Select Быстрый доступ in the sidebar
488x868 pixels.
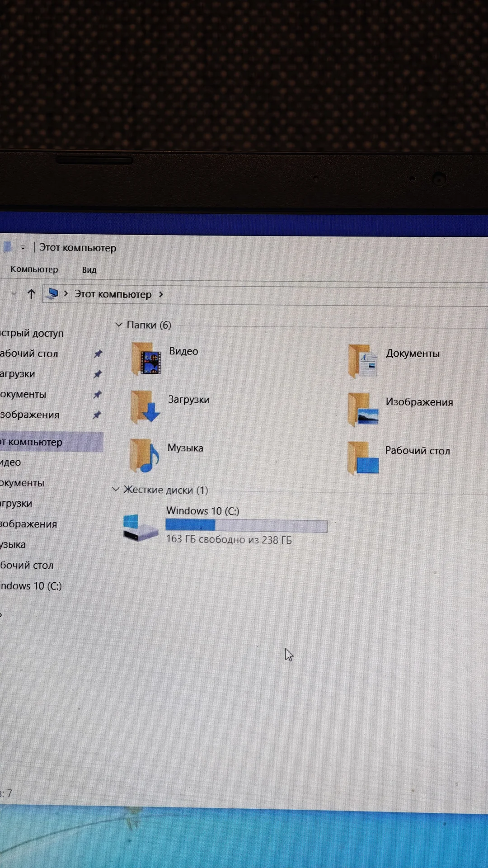point(32,333)
